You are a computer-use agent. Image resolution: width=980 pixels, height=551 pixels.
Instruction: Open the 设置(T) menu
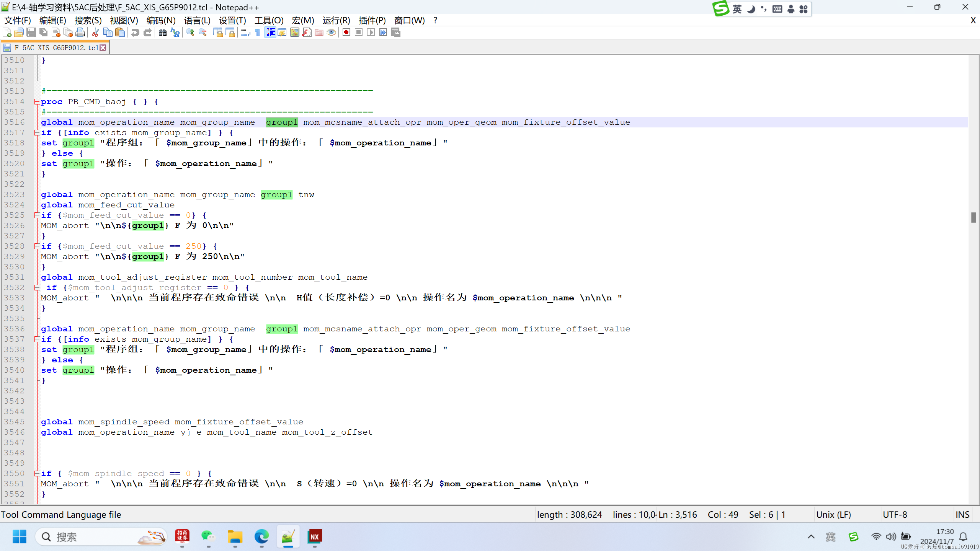tap(232, 20)
